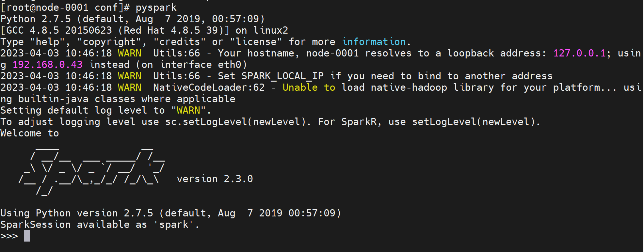Click the "pyspark" command text
The width and height of the screenshot is (644, 252).
[x=156, y=8]
